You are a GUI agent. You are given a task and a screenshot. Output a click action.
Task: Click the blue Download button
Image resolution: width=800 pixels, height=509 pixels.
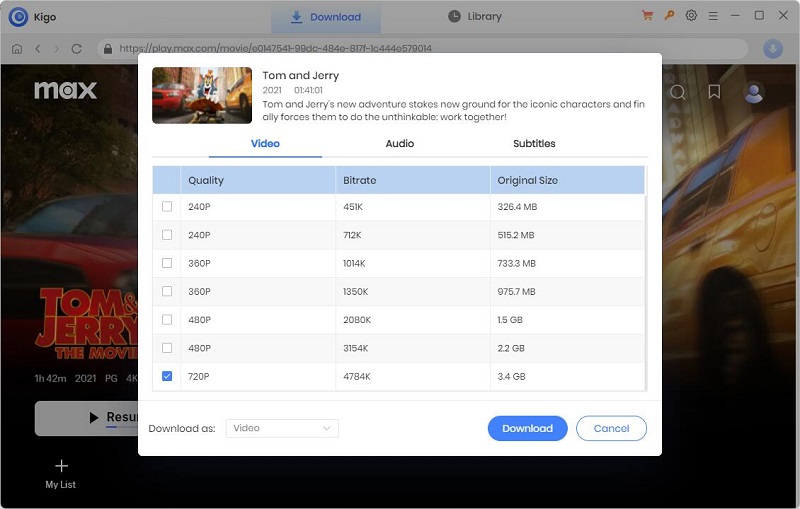point(528,428)
